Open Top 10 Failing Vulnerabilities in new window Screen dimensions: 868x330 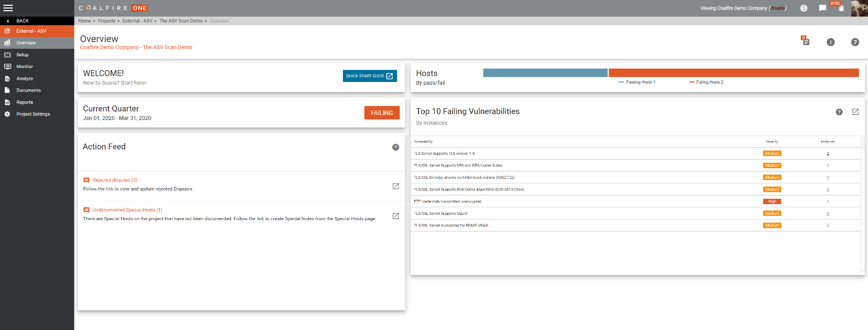coord(855,112)
